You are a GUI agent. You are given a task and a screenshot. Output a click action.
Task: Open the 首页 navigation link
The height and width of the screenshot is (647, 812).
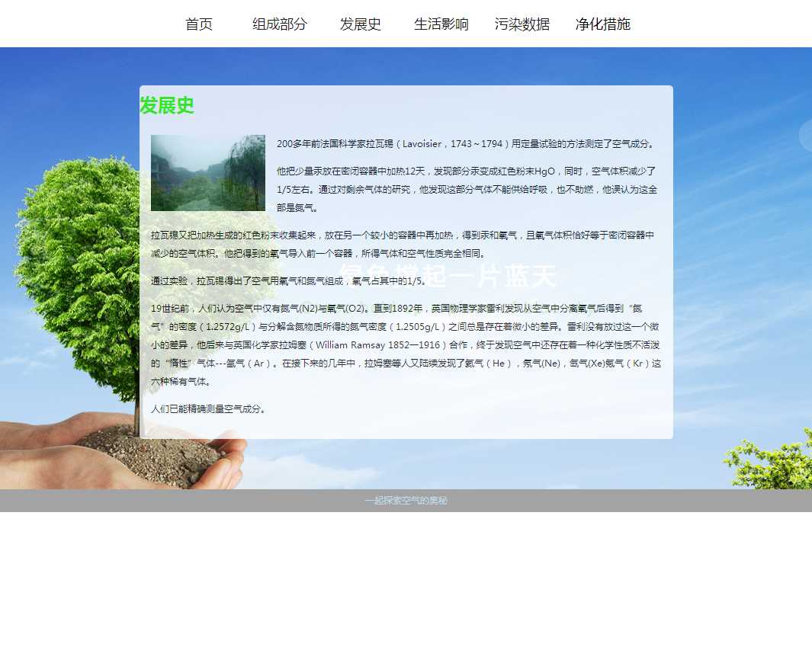tap(199, 24)
